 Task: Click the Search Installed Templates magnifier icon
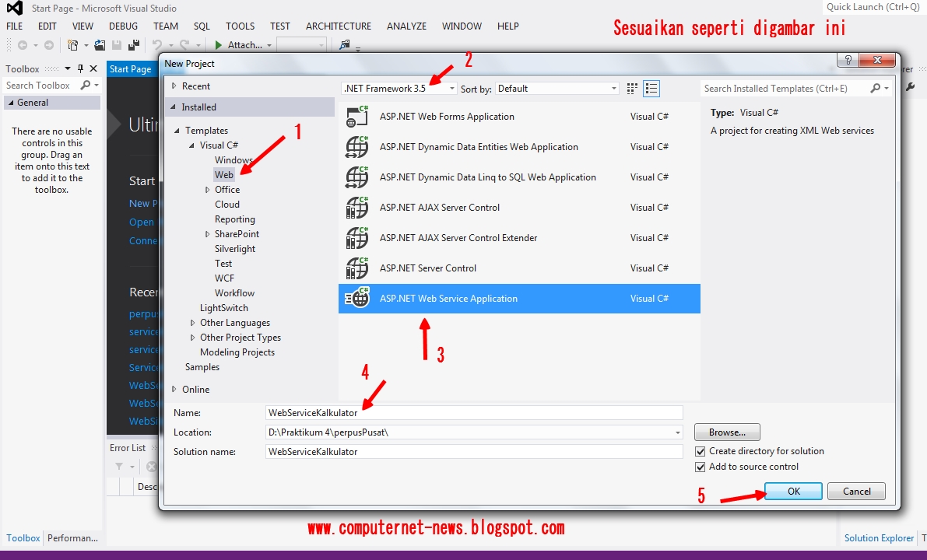tap(876, 88)
